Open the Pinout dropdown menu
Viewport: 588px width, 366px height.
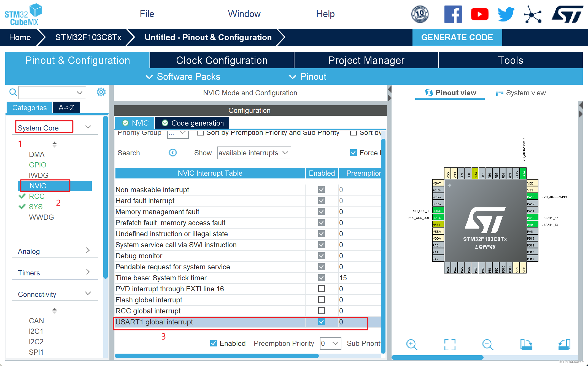308,77
